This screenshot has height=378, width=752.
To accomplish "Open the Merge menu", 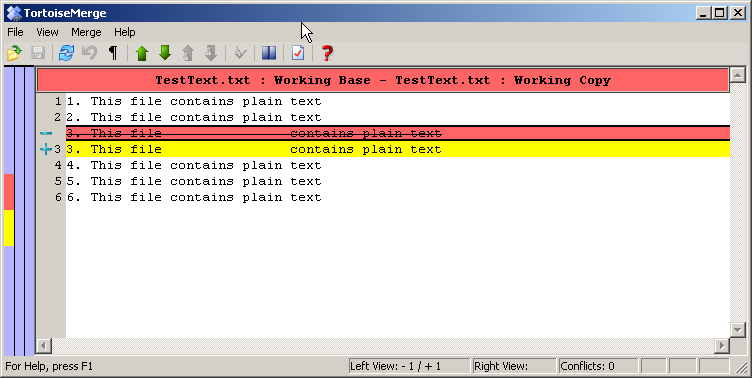I will pos(86,32).
